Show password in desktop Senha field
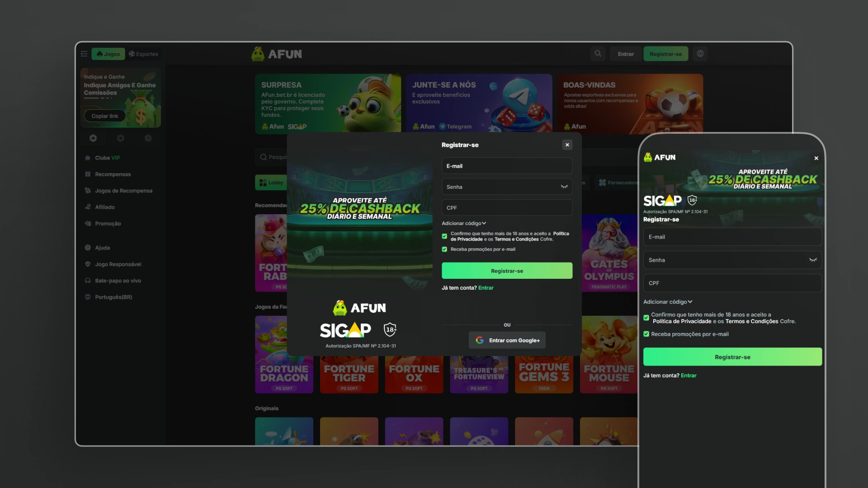The image size is (868, 488). point(564,187)
